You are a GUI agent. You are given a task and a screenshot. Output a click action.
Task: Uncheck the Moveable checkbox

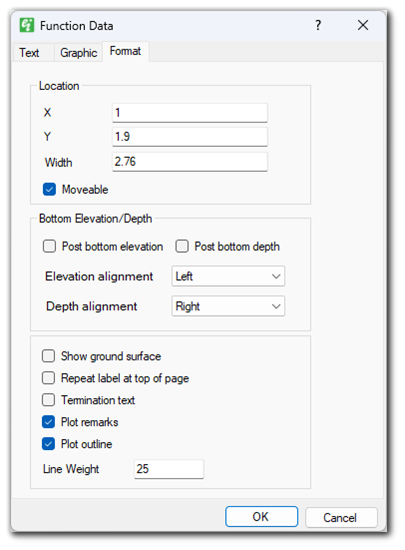pyautogui.click(x=49, y=189)
